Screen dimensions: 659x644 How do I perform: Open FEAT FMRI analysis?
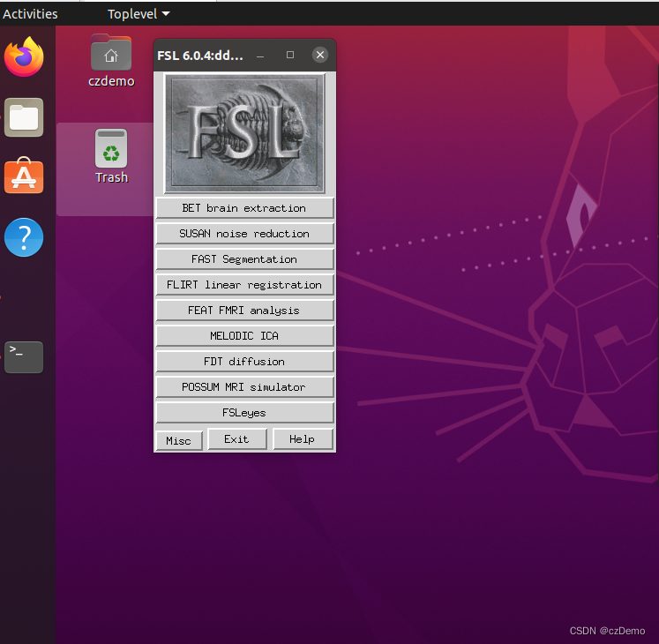(x=244, y=311)
